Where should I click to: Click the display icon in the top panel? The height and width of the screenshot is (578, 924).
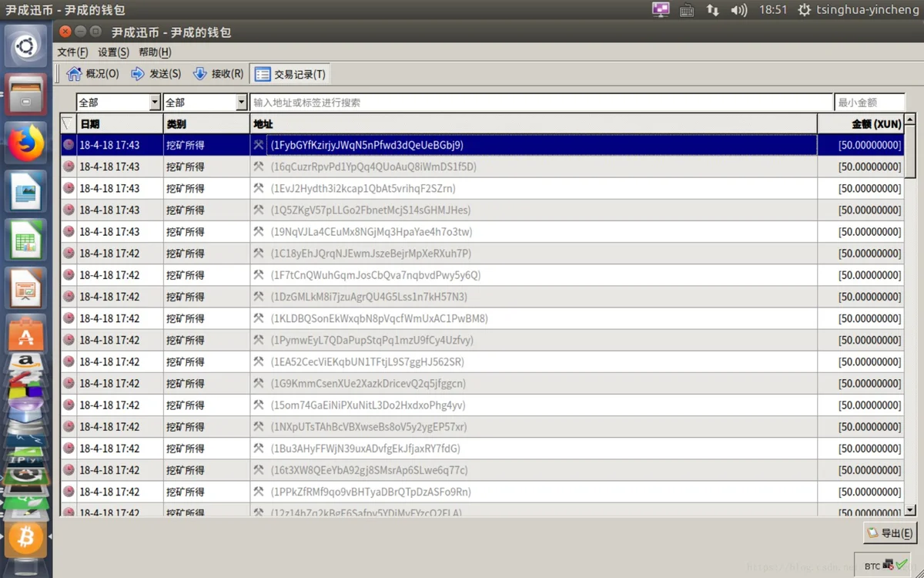661,10
